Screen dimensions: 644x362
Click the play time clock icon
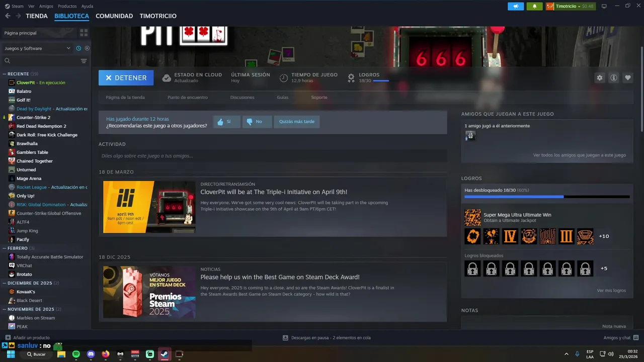(x=284, y=78)
